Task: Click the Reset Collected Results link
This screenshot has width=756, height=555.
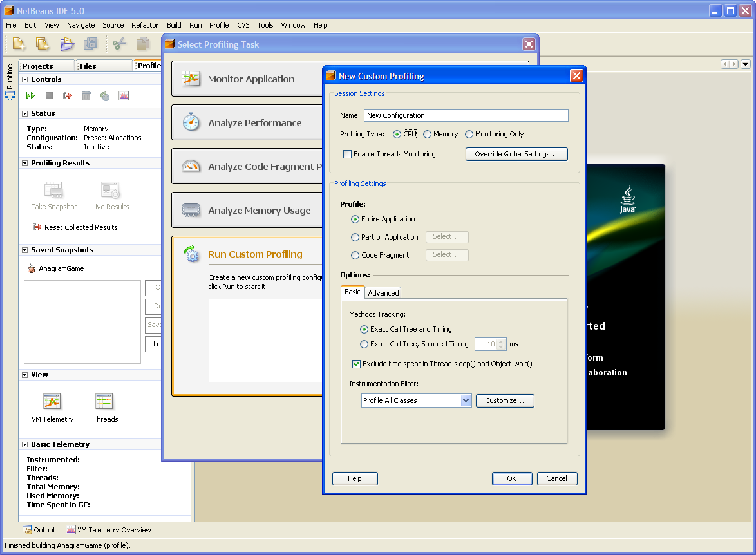Action: (x=80, y=227)
